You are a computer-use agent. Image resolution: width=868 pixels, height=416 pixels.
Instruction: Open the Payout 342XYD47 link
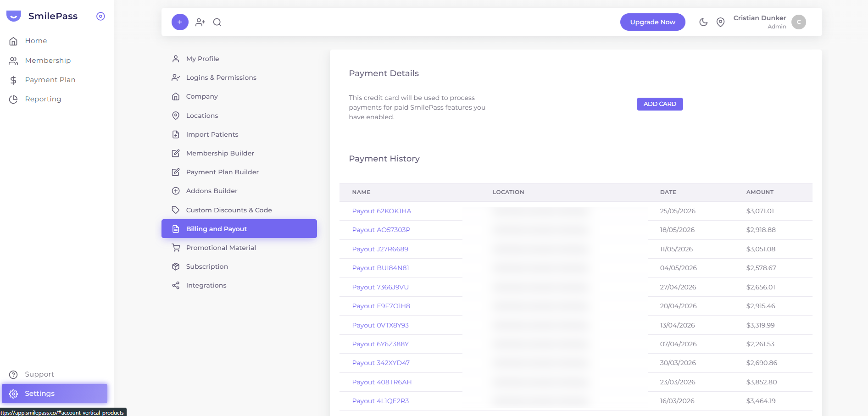381,363
